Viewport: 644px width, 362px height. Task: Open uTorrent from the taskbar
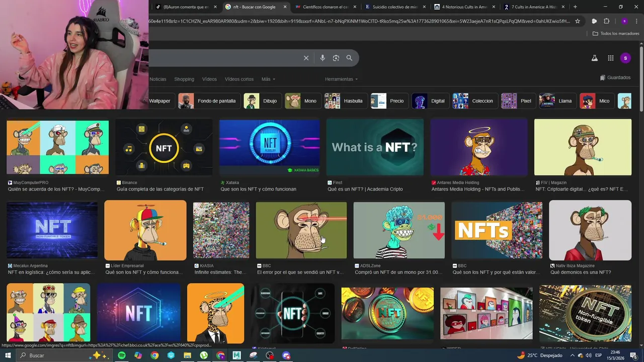pyautogui.click(x=204, y=355)
